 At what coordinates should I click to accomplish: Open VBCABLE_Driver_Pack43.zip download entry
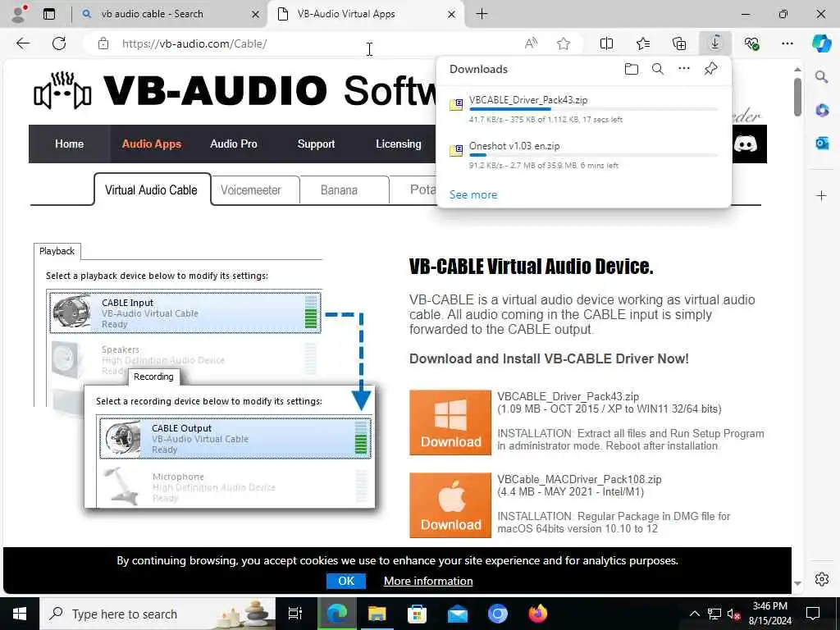click(x=584, y=109)
